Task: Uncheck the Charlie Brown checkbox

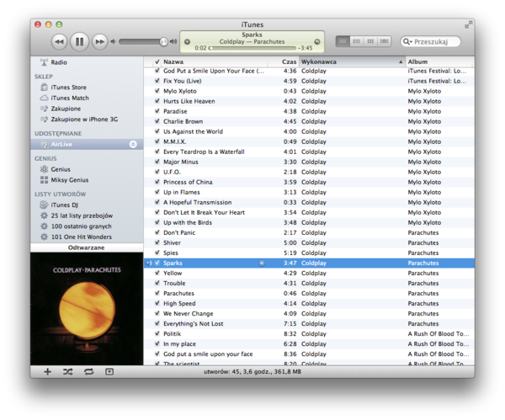Action: click(157, 121)
